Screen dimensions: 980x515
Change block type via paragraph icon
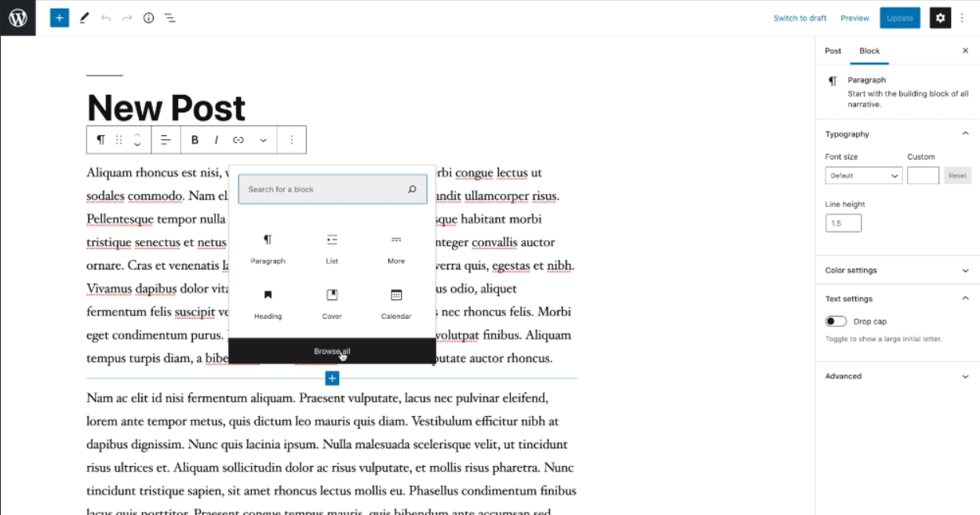point(100,140)
